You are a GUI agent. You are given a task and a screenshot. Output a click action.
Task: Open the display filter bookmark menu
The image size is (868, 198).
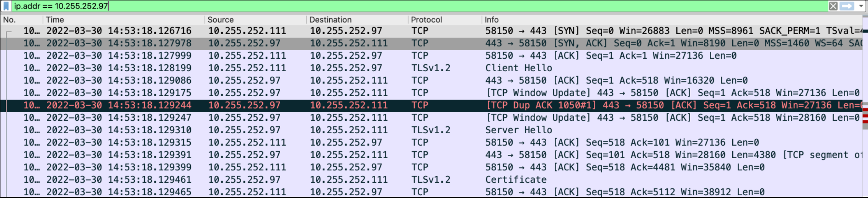tap(6, 6)
